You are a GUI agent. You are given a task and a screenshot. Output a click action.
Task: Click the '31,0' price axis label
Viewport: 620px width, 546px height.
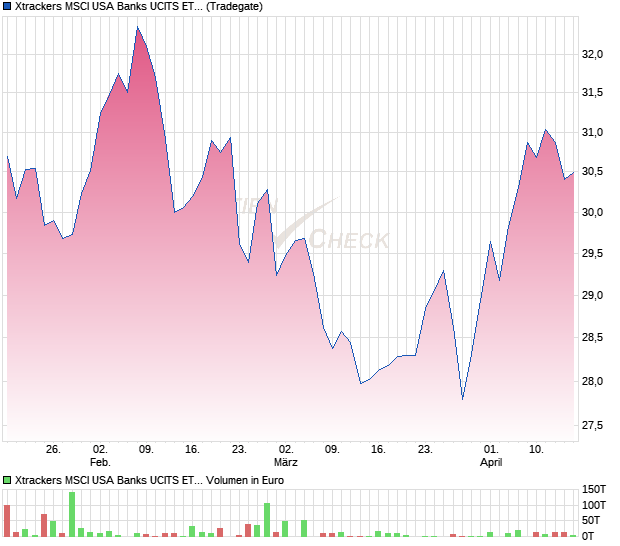(x=592, y=132)
